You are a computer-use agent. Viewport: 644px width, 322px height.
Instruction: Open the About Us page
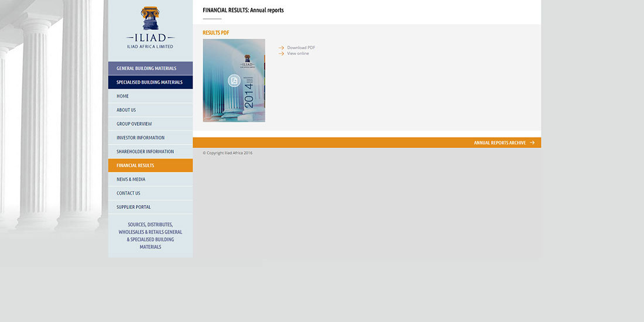[126, 110]
